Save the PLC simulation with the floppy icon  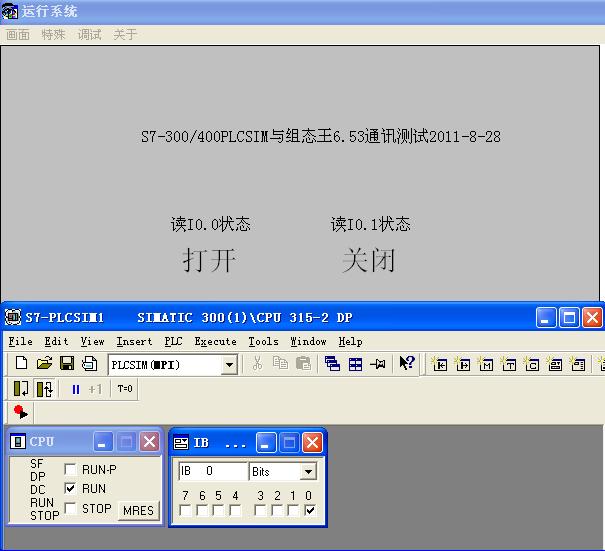67,363
